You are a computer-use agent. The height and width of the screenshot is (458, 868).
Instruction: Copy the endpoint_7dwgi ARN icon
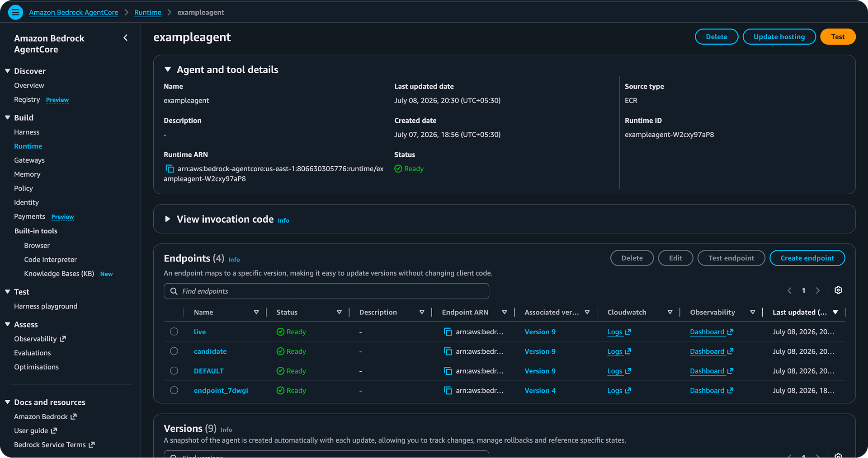(x=448, y=391)
